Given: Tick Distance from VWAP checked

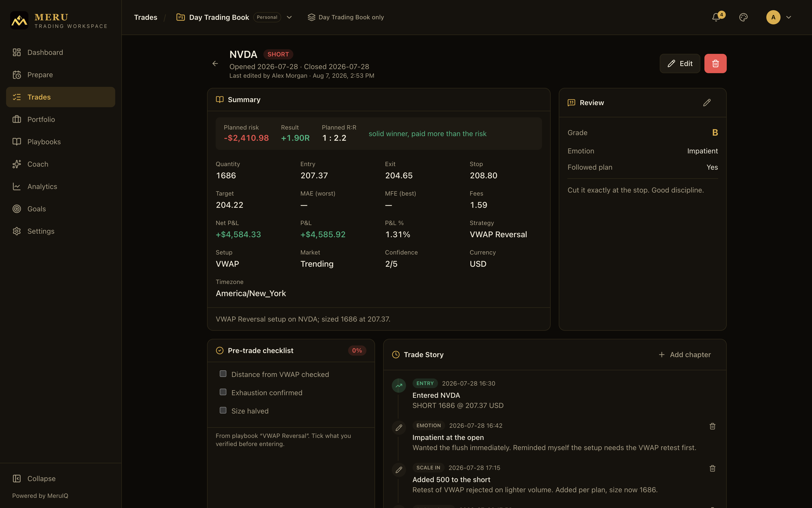Looking at the screenshot, I should [223, 374].
